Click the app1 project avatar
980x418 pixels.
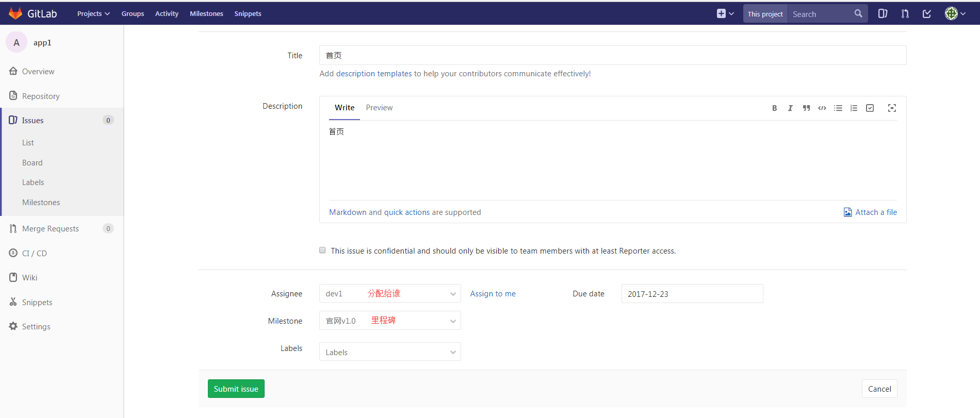17,42
